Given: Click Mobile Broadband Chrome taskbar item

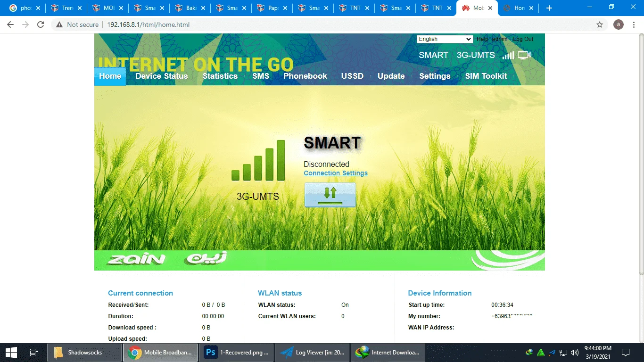Looking at the screenshot, I should coord(160,352).
